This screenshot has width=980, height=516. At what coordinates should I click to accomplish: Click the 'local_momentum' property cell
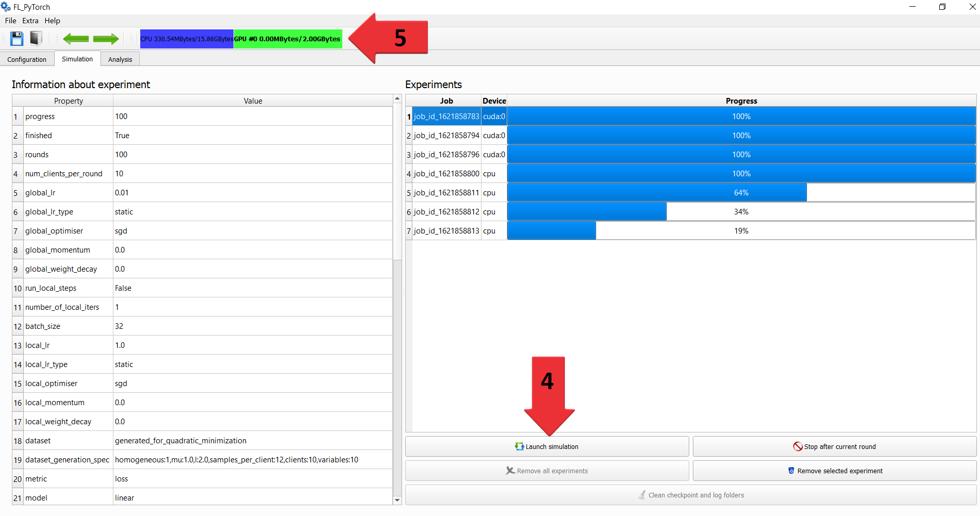click(68, 403)
